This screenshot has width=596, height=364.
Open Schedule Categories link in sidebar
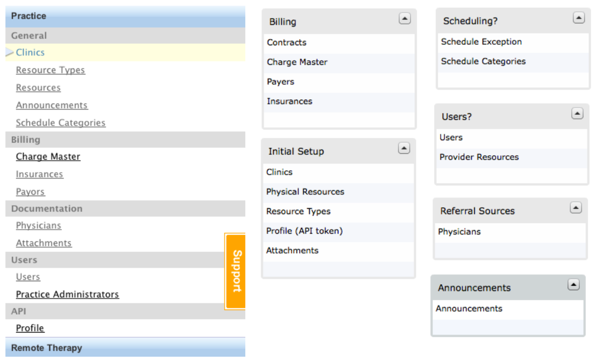[x=60, y=123]
